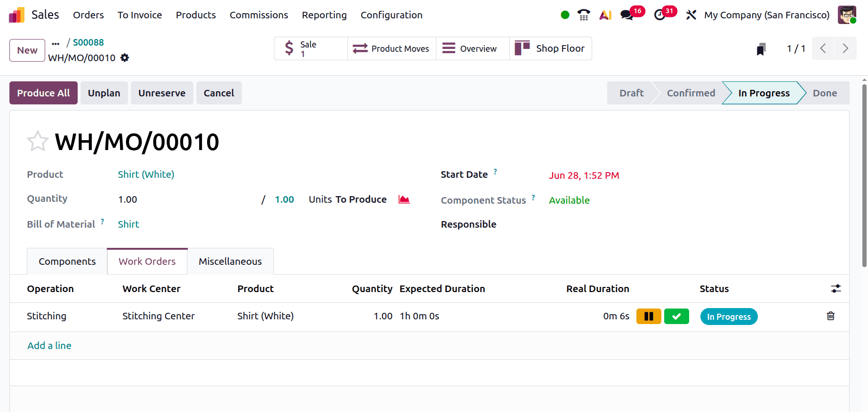Open the Orders menu
Screen dimensions: 868x412
88,15
